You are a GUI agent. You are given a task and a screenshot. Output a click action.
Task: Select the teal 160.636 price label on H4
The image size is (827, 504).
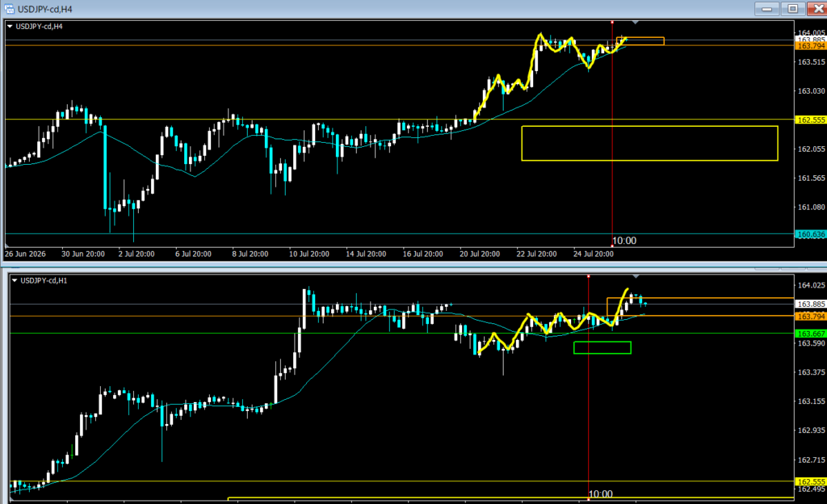click(811, 234)
